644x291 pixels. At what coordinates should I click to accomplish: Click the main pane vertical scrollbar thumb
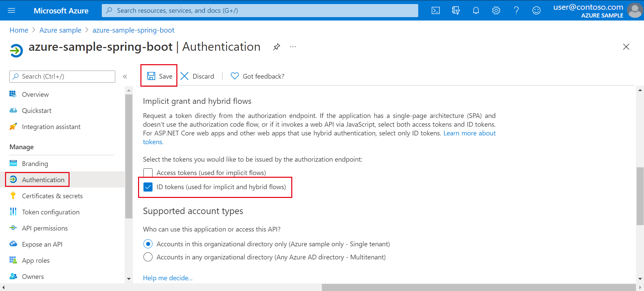pyautogui.click(x=640, y=196)
